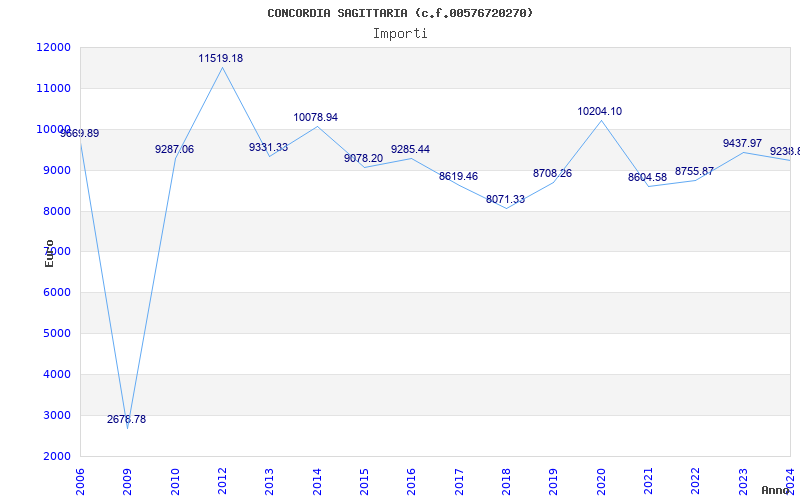The image size is (800, 500).
Task: Select the 2018 year axis label
Action: coord(506,482)
